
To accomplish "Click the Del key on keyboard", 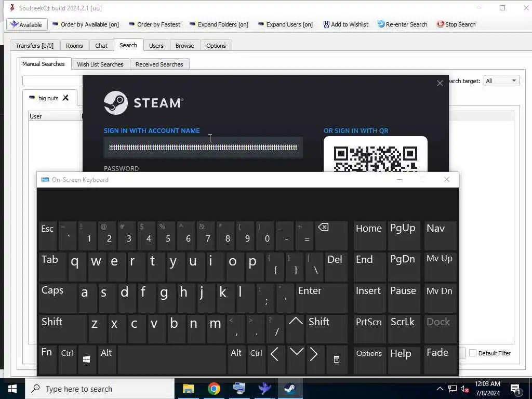I will click(336, 267).
